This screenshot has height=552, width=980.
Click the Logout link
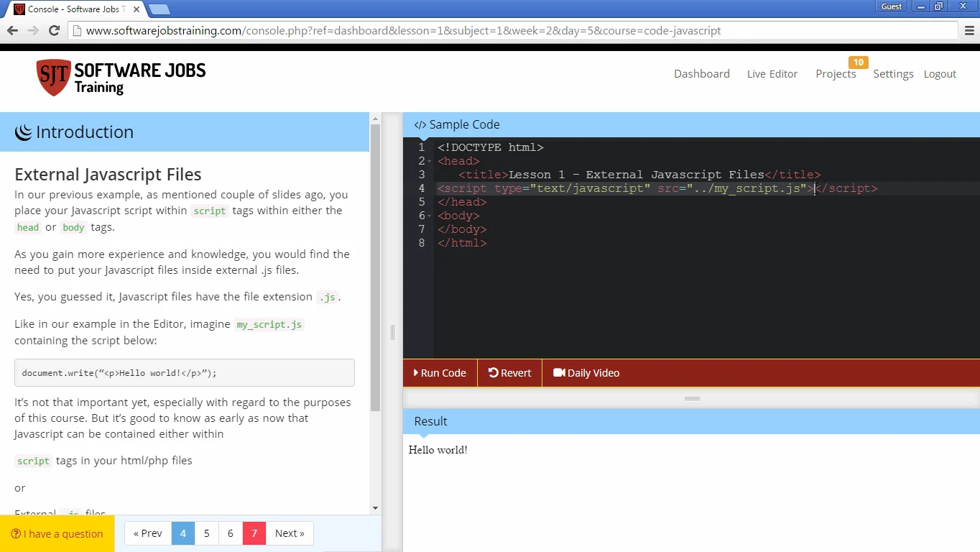[940, 74]
